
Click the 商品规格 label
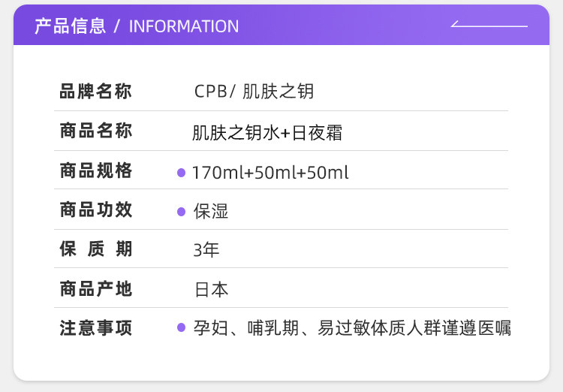pos(96,171)
